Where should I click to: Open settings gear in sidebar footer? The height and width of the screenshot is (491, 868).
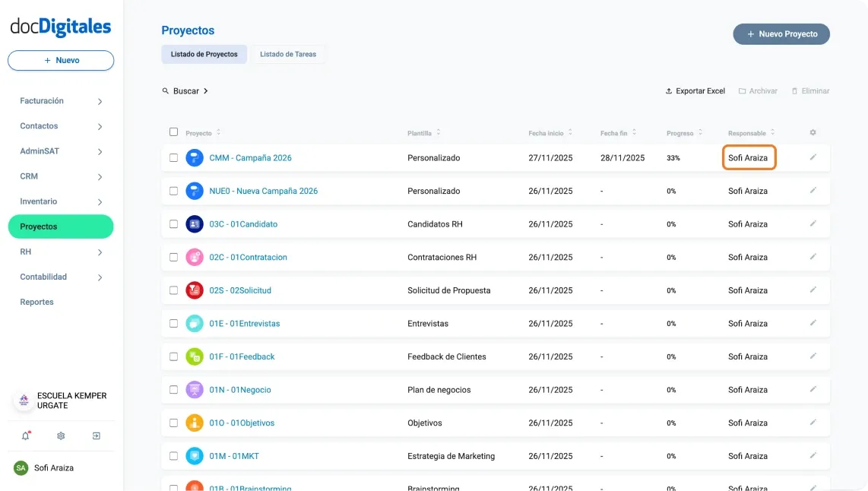point(61,436)
